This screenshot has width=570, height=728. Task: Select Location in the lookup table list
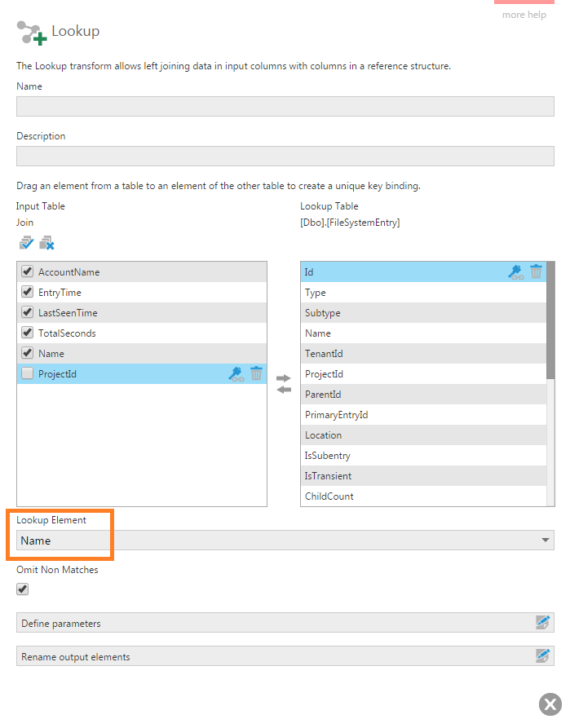tap(423, 435)
